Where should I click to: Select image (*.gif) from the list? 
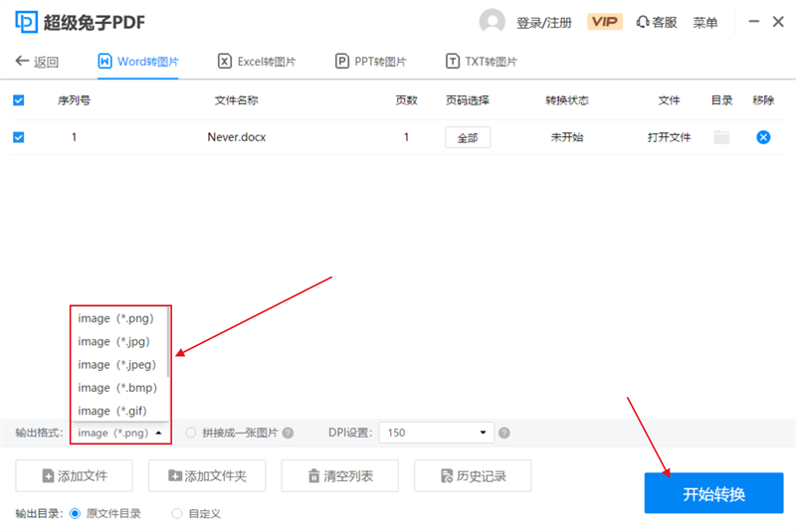click(119, 411)
